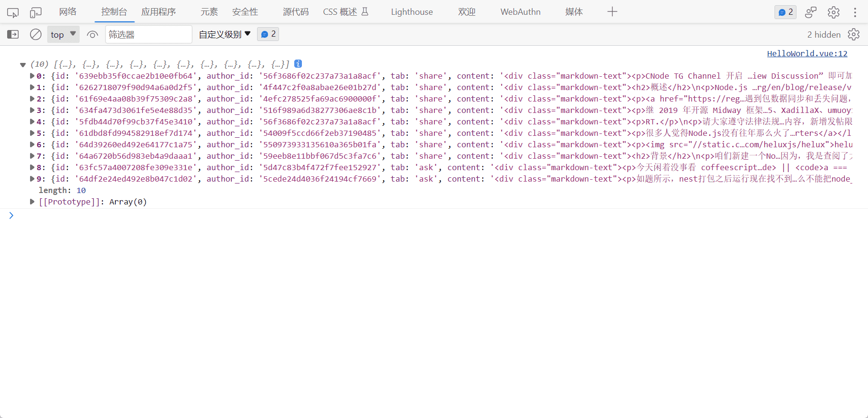
Task: Switch to the Lighthouse tab
Action: (x=412, y=12)
